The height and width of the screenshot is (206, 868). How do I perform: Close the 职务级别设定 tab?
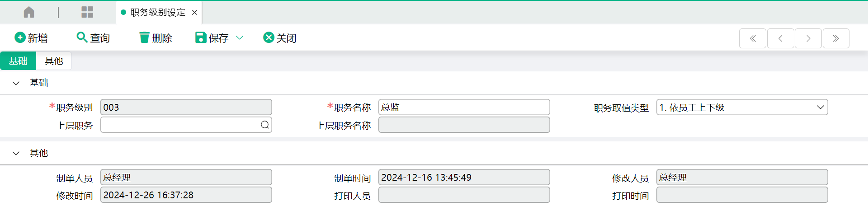coord(195,13)
